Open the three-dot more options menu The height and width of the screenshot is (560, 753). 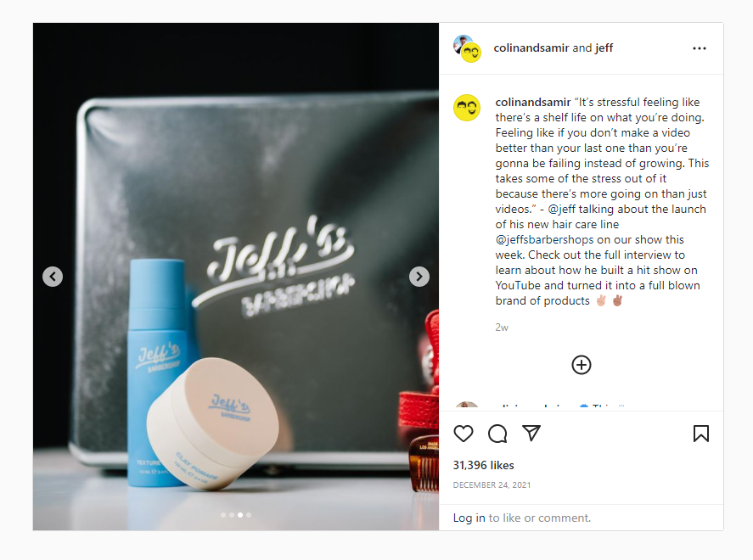pyautogui.click(x=700, y=48)
